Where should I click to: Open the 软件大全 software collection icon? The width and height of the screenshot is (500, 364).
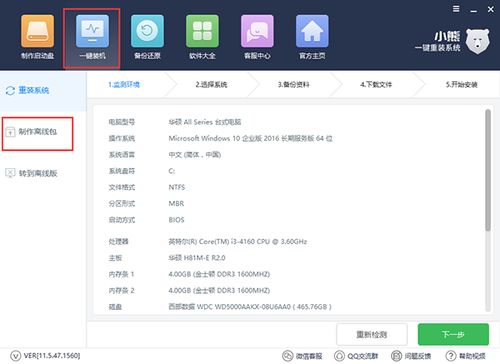[202, 31]
